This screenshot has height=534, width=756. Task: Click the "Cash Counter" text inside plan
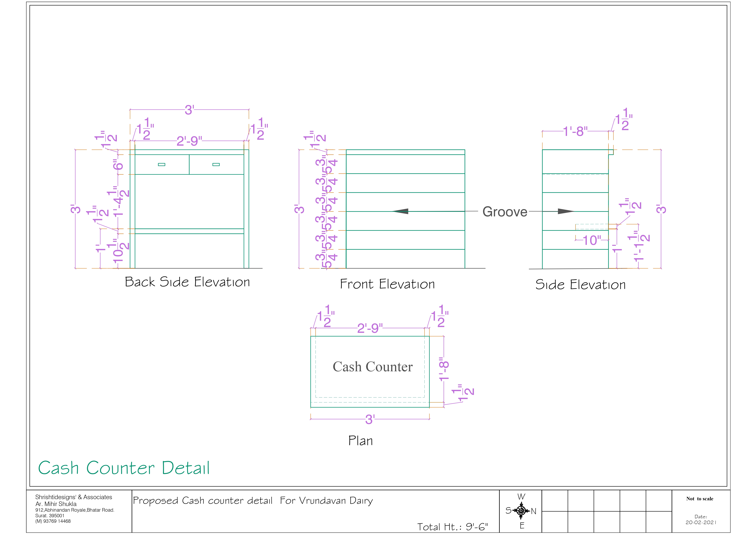pyautogui.click(x=372, y=367)
